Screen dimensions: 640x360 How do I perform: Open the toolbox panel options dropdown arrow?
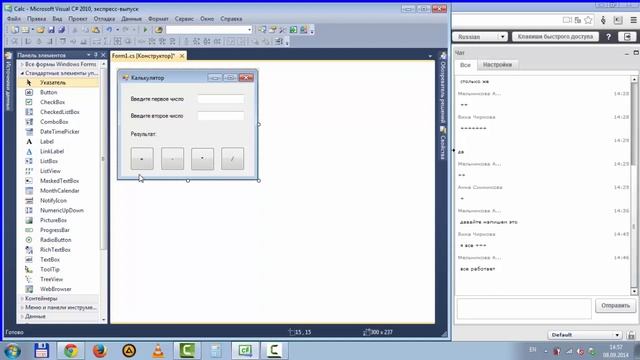click(89, 55)
